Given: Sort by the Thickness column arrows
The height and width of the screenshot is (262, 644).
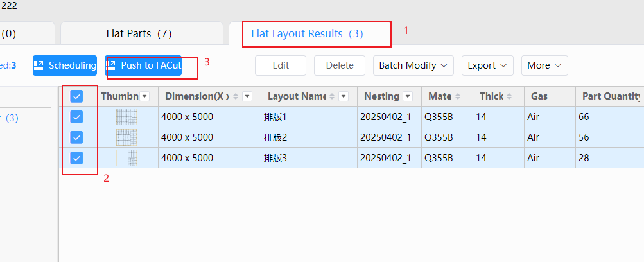Looking at the screenshot, I should (509, 96).
